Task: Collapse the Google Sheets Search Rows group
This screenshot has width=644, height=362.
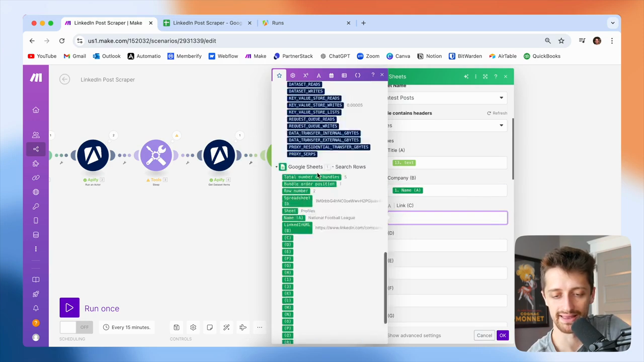Action: (276, 167)
